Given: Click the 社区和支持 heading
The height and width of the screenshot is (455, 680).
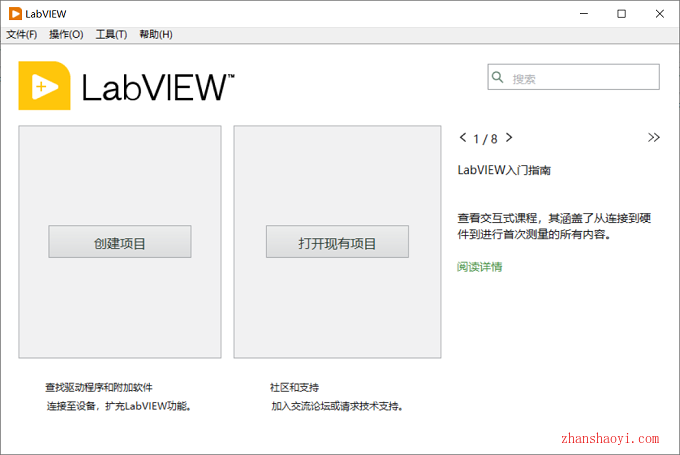Looking at the screenshot, I should [x=294, y=387].
